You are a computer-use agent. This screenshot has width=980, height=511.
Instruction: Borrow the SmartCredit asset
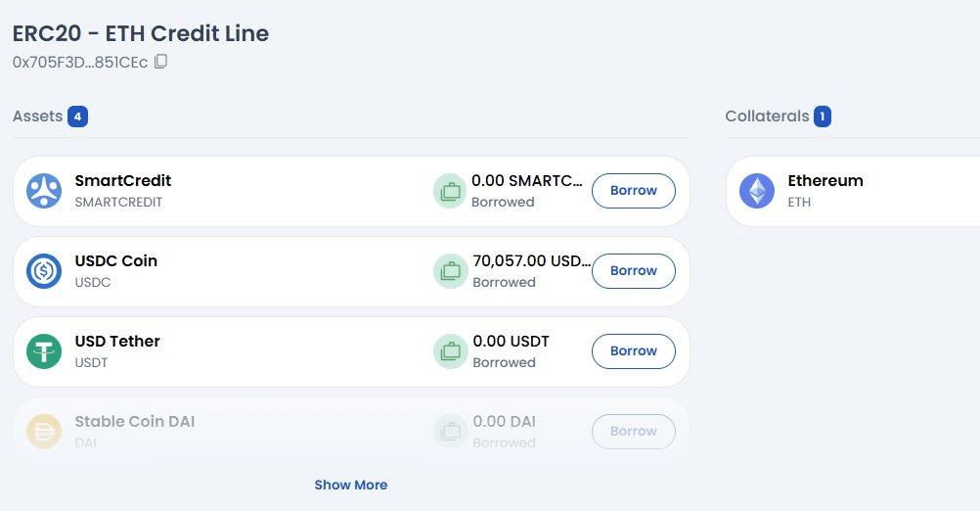click(x=633, y=191)
